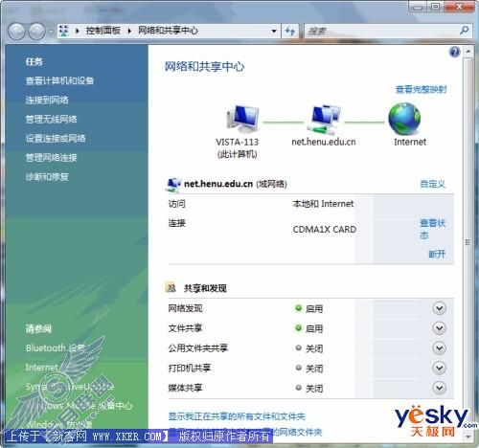The height and width of the screenshot is (448, 479).
Task: Click the net.henu.edu.cn network icon in map
Action: click(x=324, y=120)
